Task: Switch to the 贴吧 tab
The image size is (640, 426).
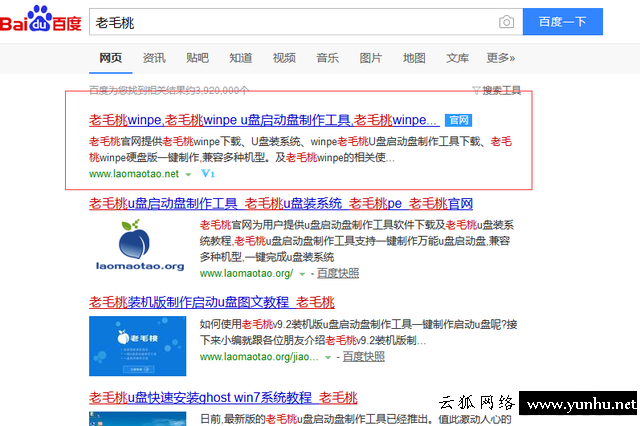Action: tap(197, 58)
